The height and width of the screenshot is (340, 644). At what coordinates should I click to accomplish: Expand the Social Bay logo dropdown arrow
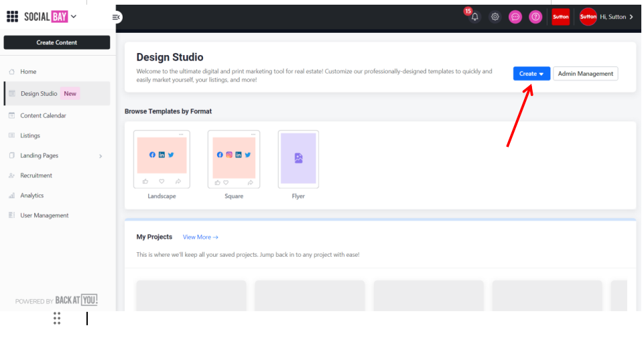coord(74,17)
